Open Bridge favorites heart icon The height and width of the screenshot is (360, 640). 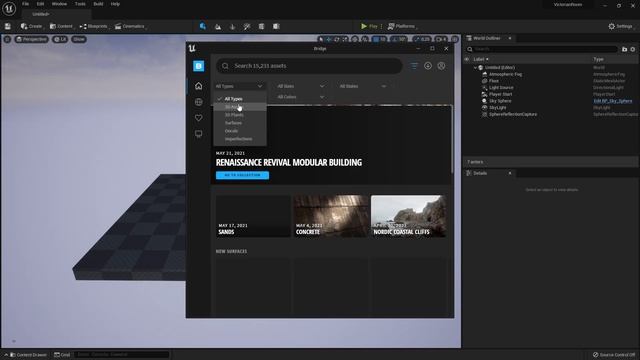coord(198,118)
